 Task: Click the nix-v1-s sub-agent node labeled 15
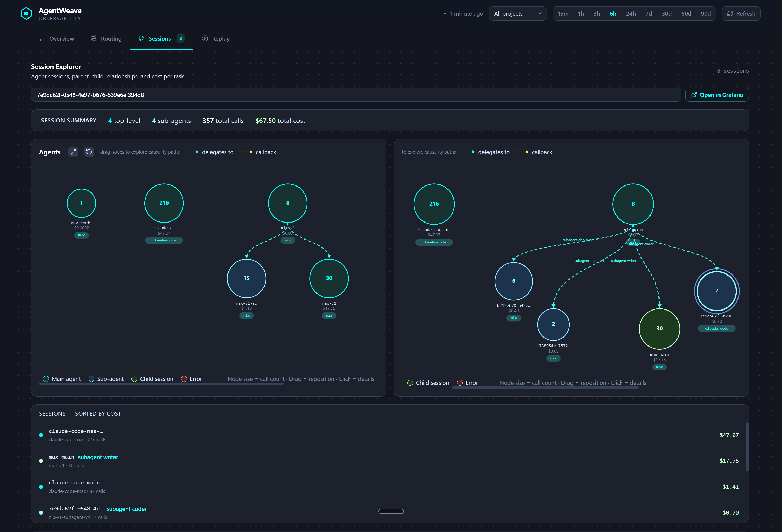coord(247,278)
